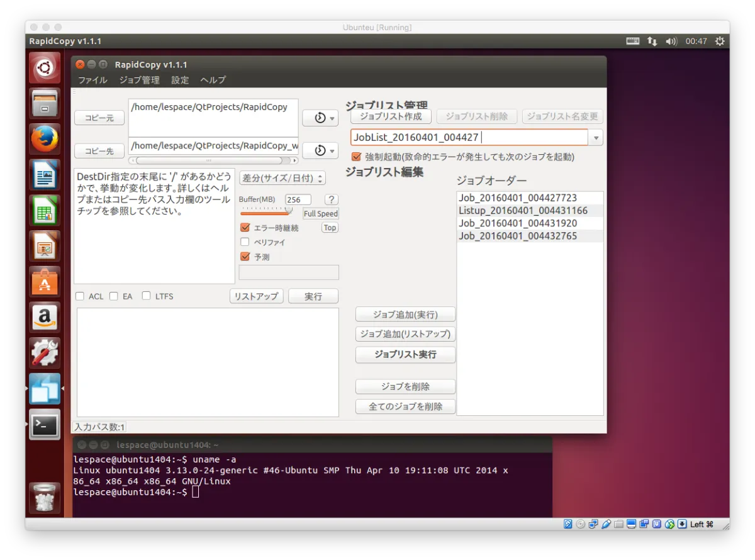Image resolution: width=755 pixels, height=560 pixels.
Task: Toggle the 強制起動 force-start checkbox
Action: coord(357,157)
